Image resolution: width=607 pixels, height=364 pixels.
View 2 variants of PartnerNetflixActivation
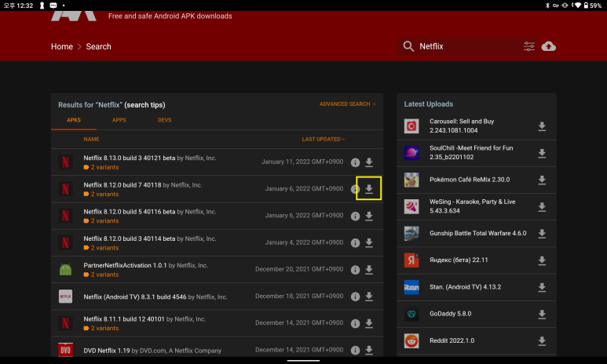[101, 275]
